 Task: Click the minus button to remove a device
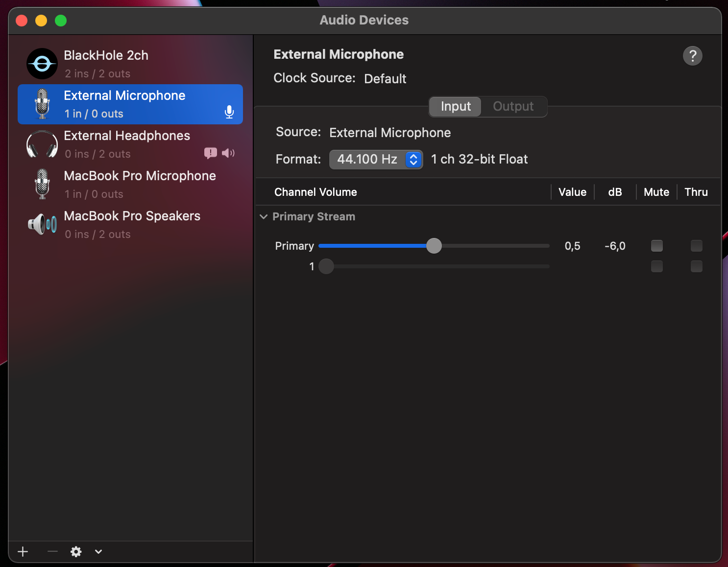(x=52, y=552)
